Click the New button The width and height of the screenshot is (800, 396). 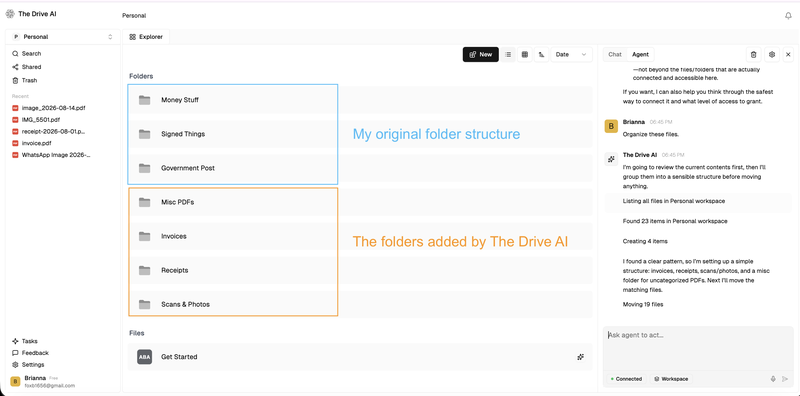[x=481, y=55]
